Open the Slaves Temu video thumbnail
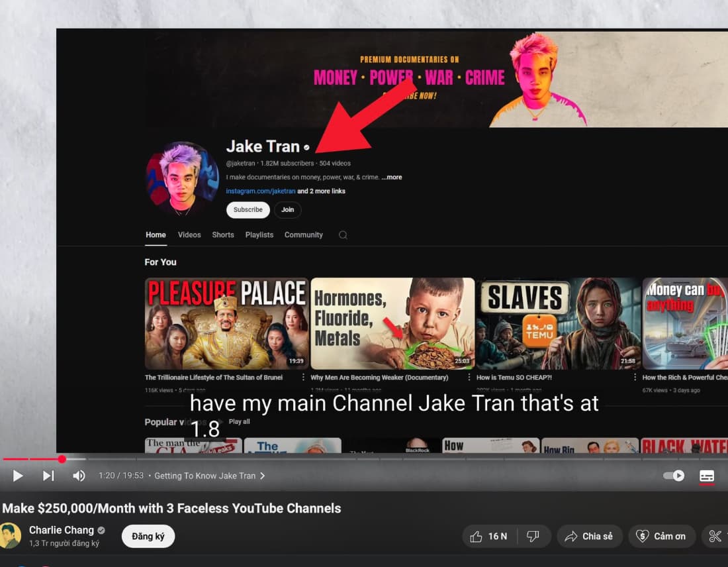The width and height of the screenshot is (728, 567). [x=558, y=323]
